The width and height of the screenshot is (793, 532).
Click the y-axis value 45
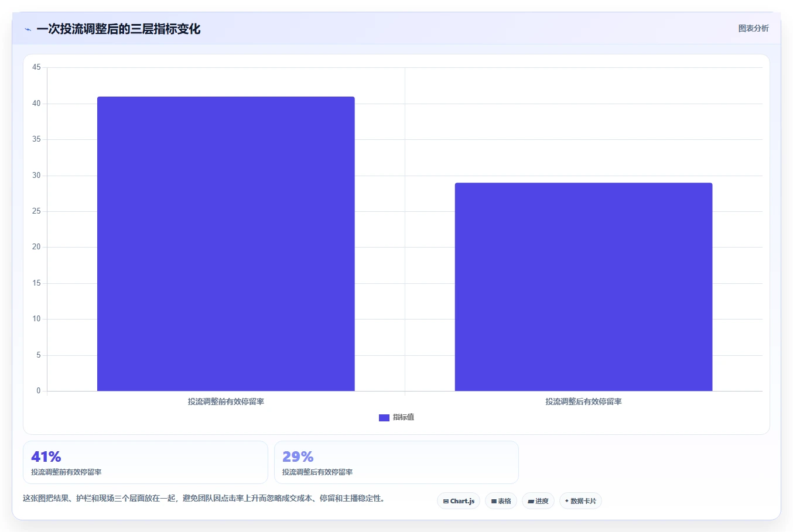(x=36, y=67)
